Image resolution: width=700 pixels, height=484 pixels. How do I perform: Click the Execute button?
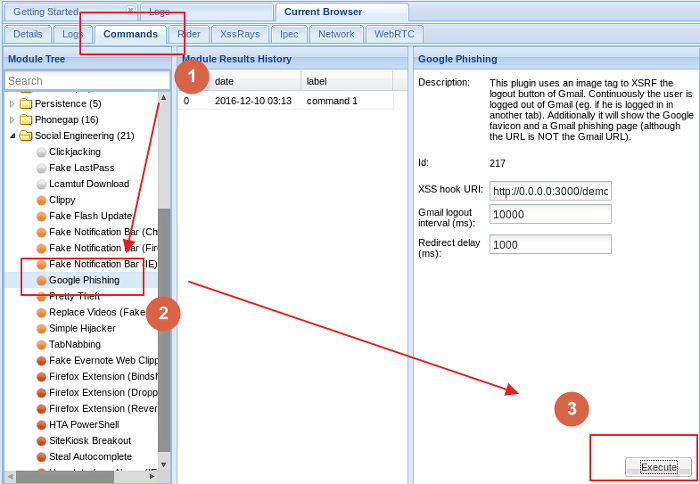(x=658, y=467)
